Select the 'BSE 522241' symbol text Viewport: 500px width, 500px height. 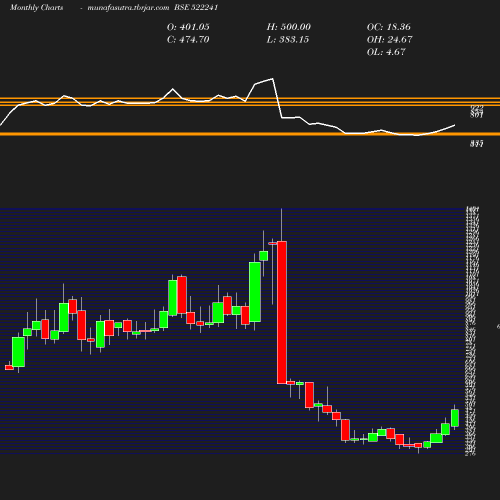[196, 7]
